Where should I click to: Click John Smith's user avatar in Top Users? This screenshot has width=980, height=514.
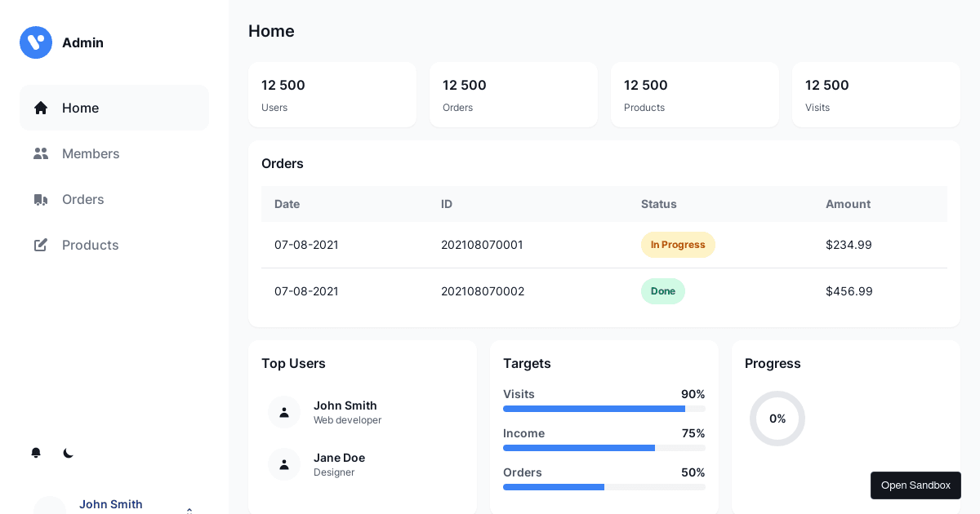(284, 412)
